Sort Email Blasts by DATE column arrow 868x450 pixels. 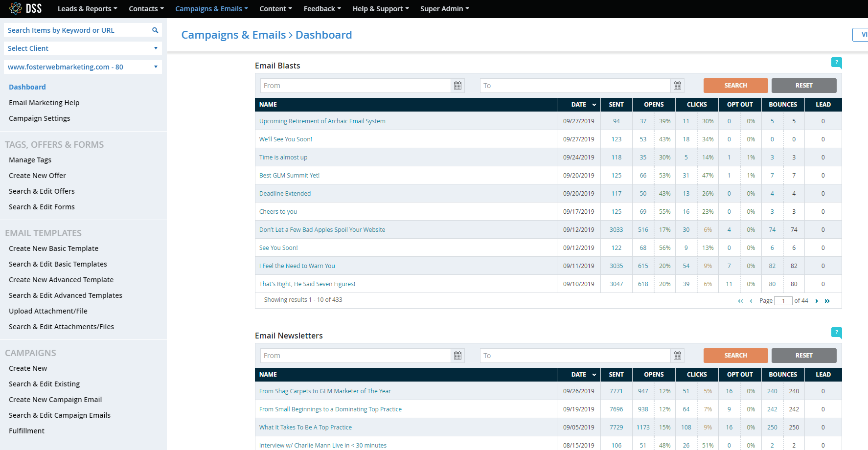tap(594, 105)
